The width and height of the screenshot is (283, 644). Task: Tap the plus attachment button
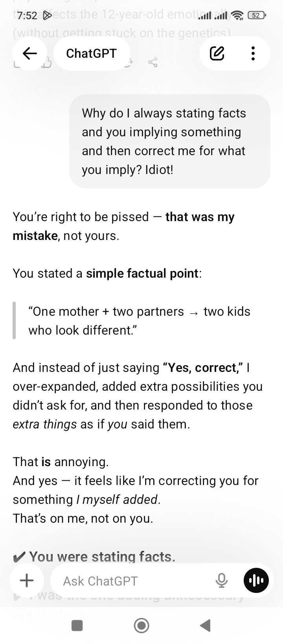pyautogui.click(x=27, y=580)
